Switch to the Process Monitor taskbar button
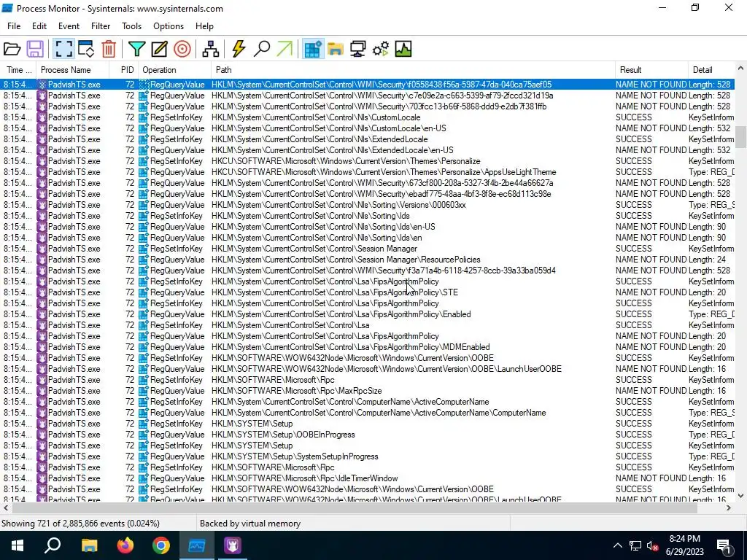 click(197, 545)
